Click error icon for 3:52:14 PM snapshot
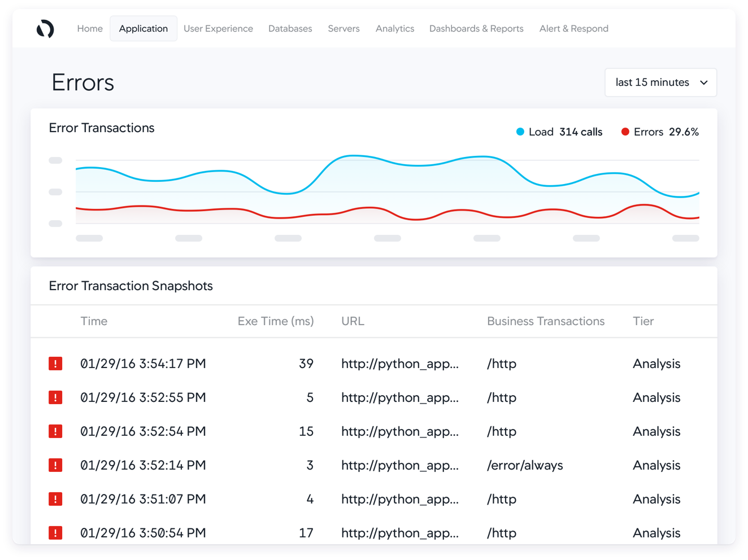 pyautogui.click(x=55, y=465)
